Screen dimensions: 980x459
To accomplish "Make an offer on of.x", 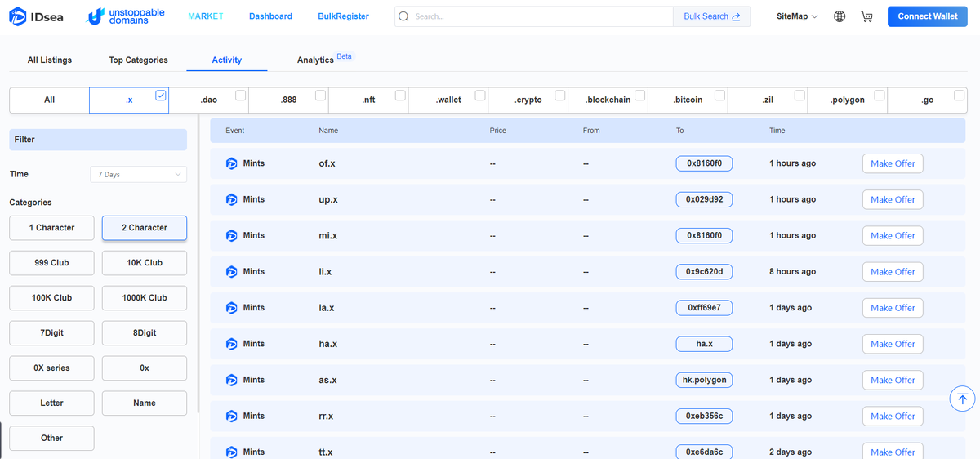I will tap(893, 163).
